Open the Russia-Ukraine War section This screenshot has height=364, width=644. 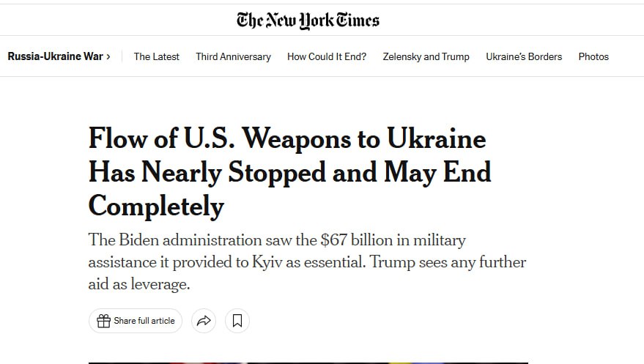pos(56,56)
